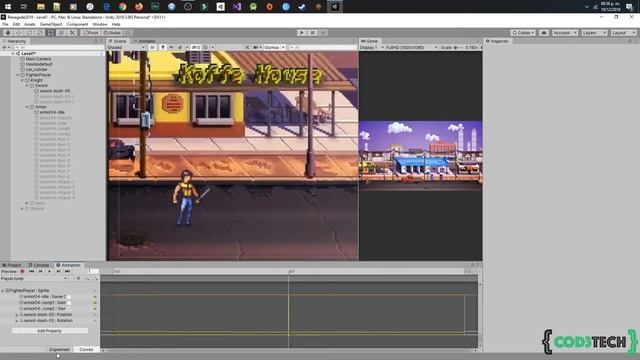Viewport: 640px width, 360px height.
Task: Open the Account dropdown
Action: (565, 33)
